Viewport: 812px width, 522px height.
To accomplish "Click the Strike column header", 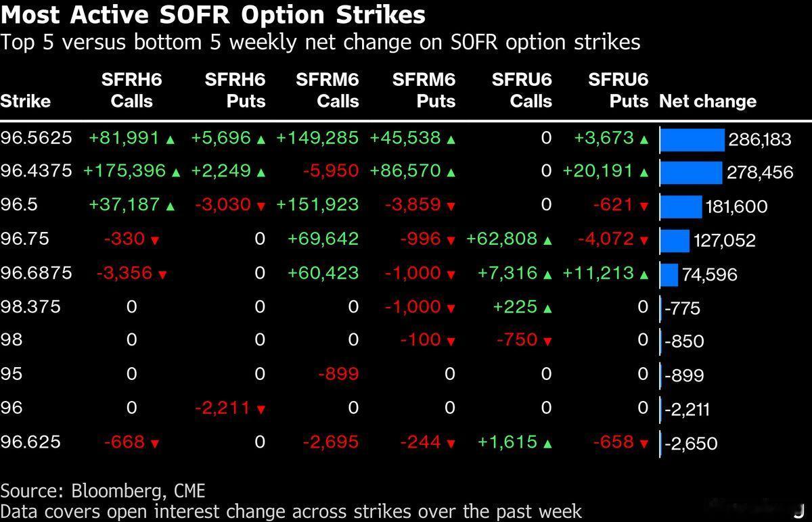I will pos(26,101).
